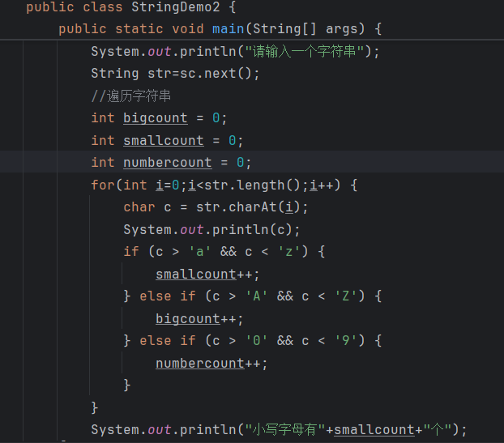Click numbercount in its int declaration

click(168, 163)
